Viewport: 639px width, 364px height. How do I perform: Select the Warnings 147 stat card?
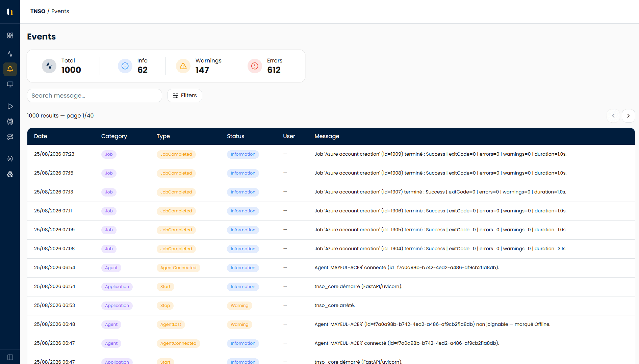[199, 66]
